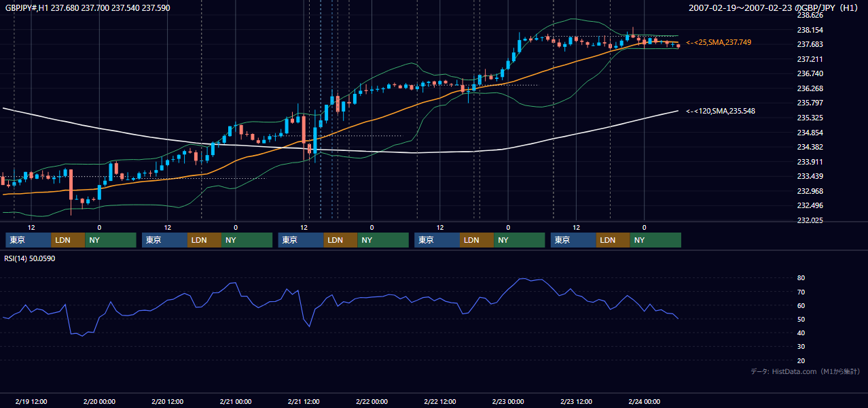Select the leftmost 東京 session block
Screen dimensions: 868x408
point(29,240)
